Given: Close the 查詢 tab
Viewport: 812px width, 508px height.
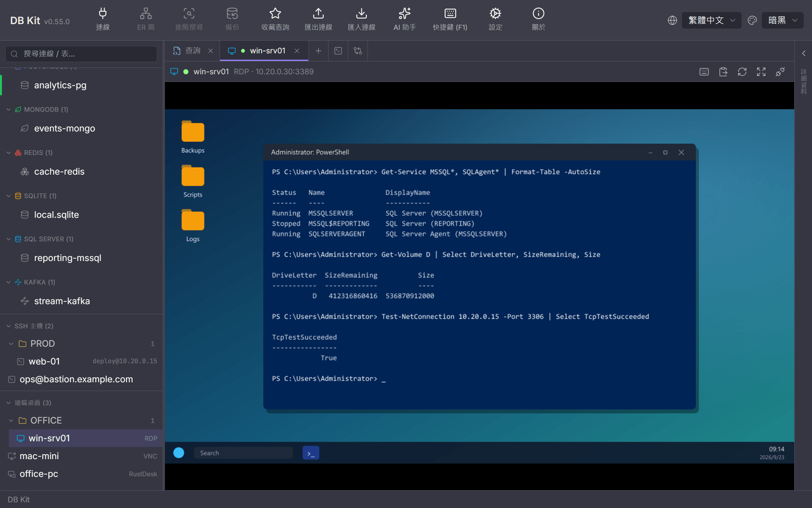Looking at the screenshot, I should tap(211, 51).
